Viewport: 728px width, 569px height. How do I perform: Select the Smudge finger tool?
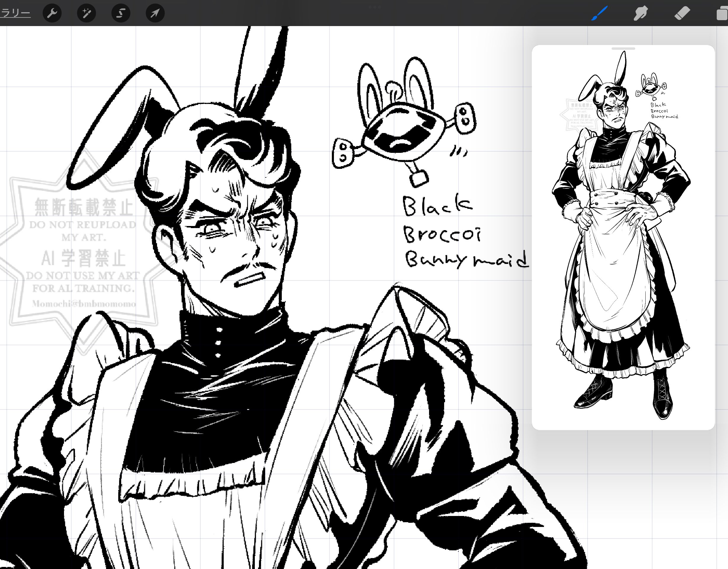click(x=640, y=13)
